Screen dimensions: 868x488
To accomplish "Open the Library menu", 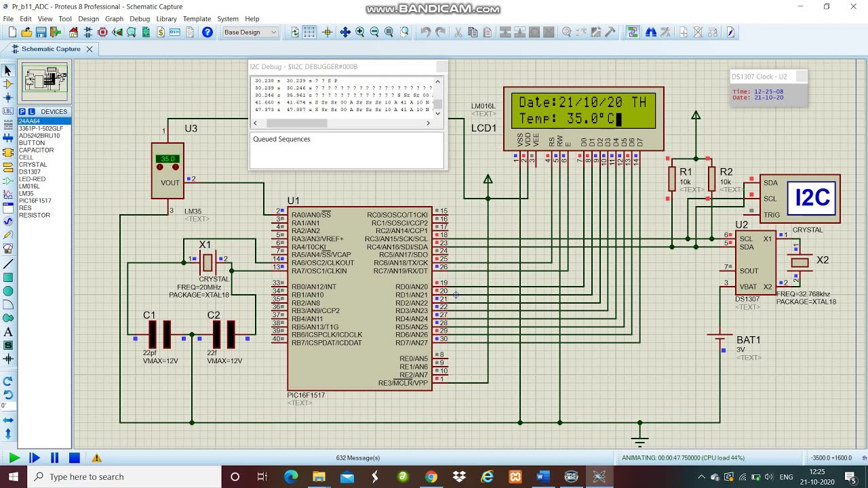I will pyautogui.click(x=166, y=19).
